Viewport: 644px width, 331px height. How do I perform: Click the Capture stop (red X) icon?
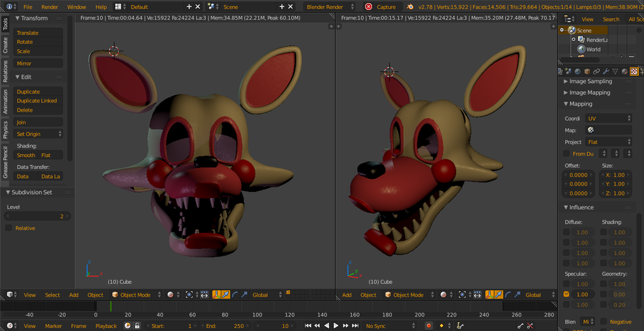tap(369, 6)
